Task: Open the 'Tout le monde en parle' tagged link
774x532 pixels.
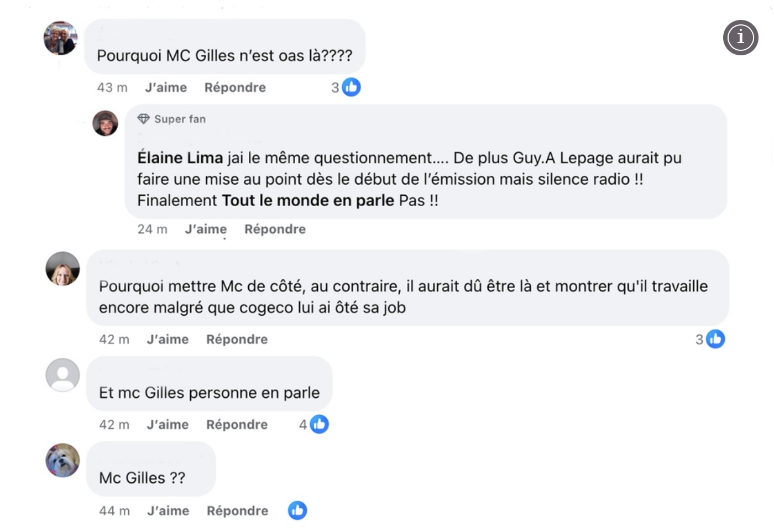Action: point(308,200)
